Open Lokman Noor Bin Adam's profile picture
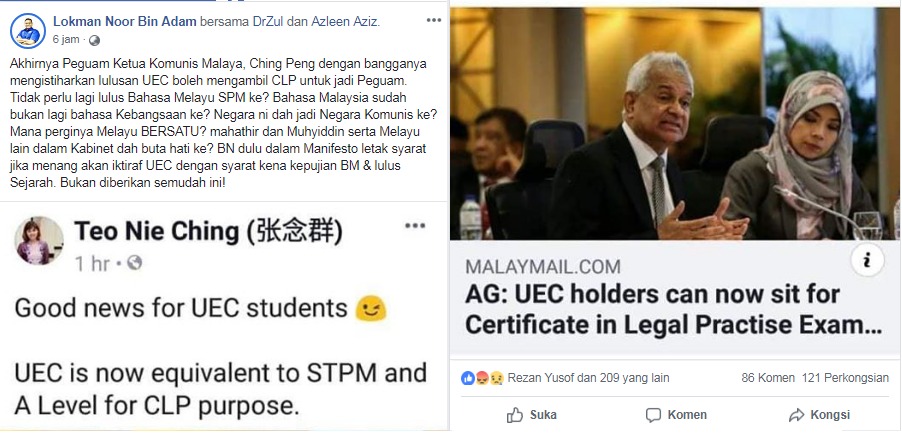This screenshot has height=436, width=902. [28, 31]
